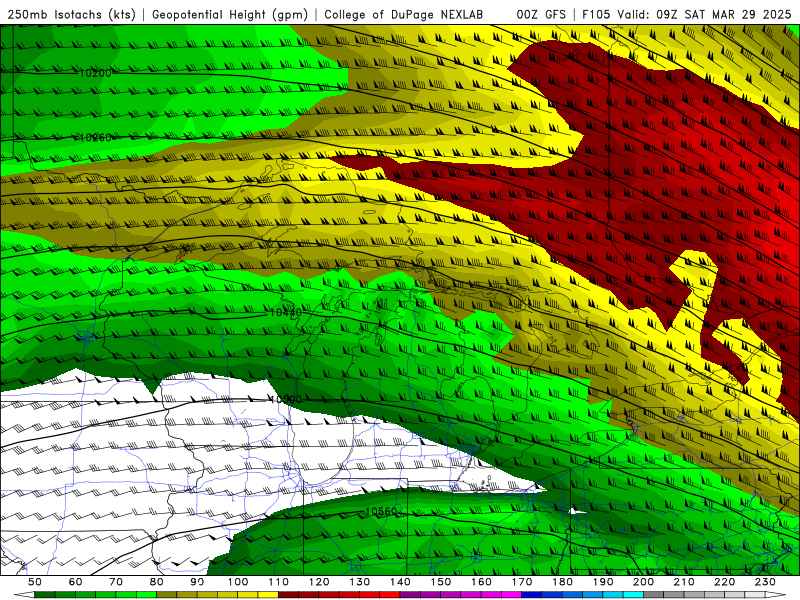
Task: Select the 'F105' forecast hour label
Action: click(x=596, y=15)
